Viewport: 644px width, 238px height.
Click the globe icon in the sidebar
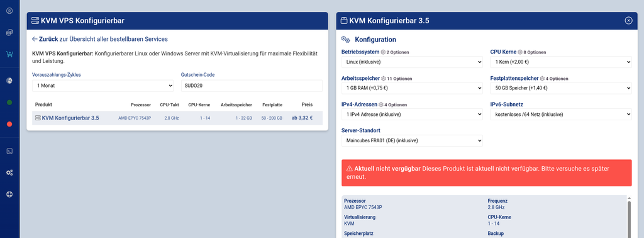click(x=9, y=81)
